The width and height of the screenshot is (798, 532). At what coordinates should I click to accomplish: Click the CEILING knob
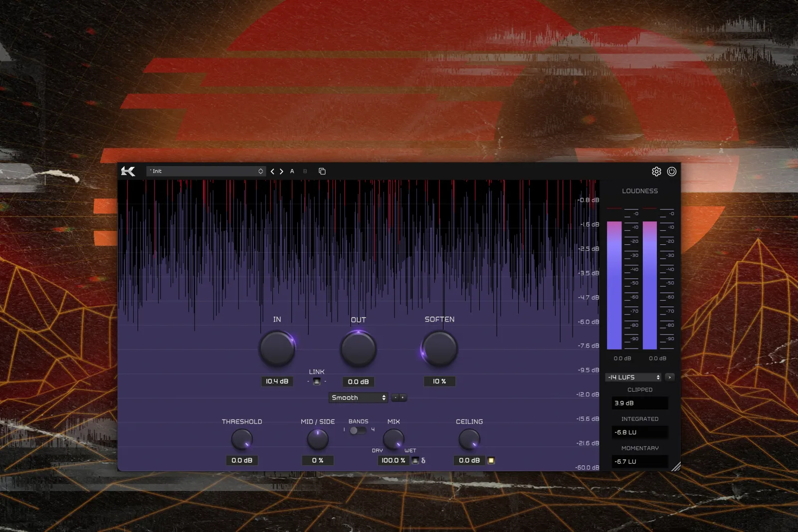click(469, 439)
